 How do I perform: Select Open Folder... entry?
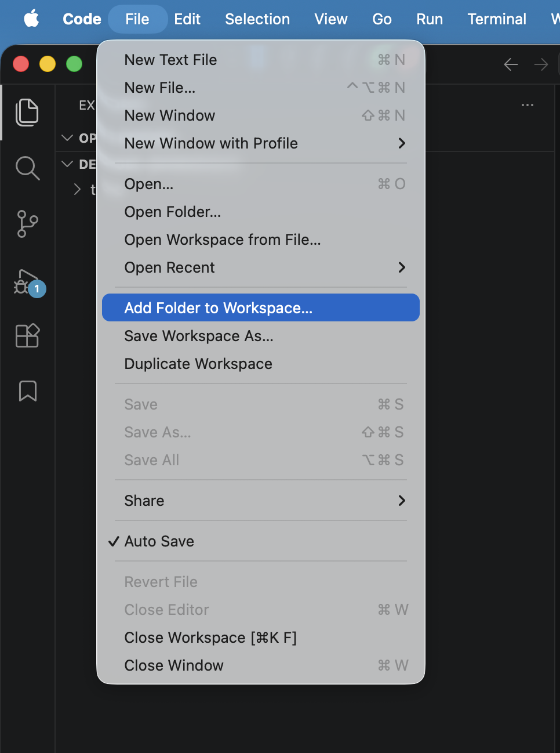pos(260,212)
